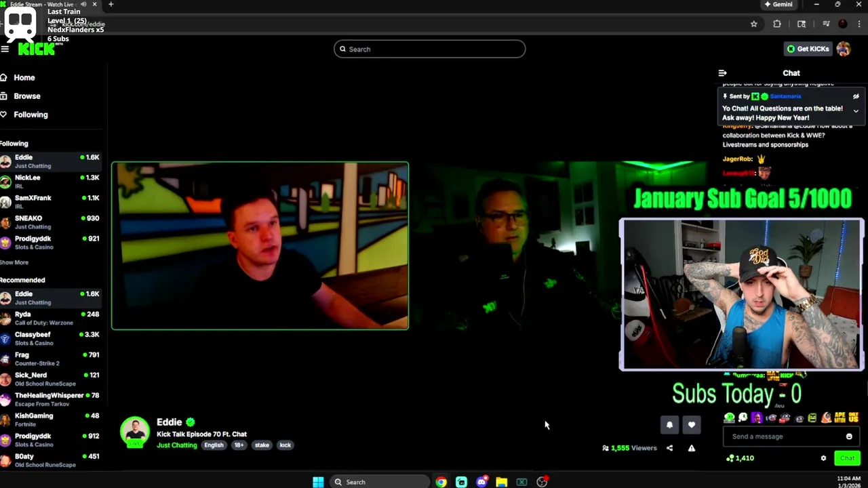Open Sick_Nerd RuneScape channel
This screenshot has height=488, width=868.
51,379
